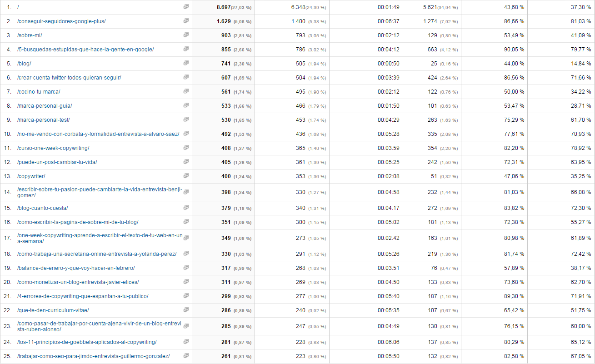
Task: Open external icon for /que-te-den-curriculum-vitae/
Action: [x=186, y=310]
